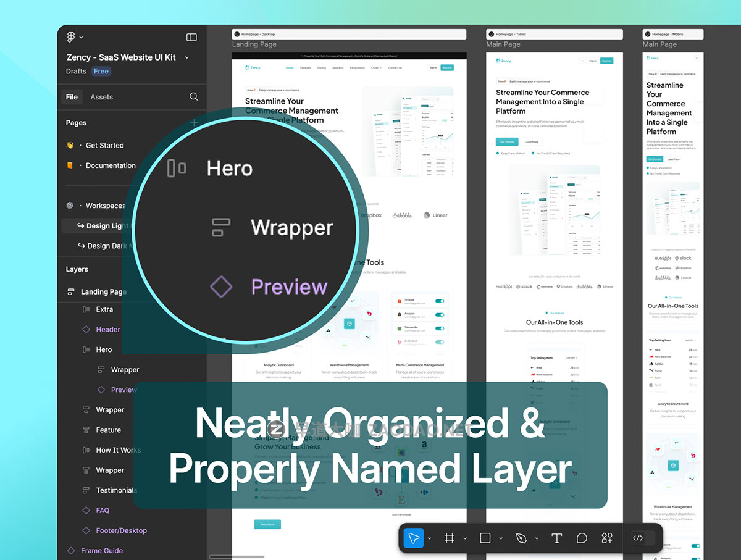Open the shape tools dropdown chevron
The height and width of the screenshot is (560, 741).
point(501,538)
